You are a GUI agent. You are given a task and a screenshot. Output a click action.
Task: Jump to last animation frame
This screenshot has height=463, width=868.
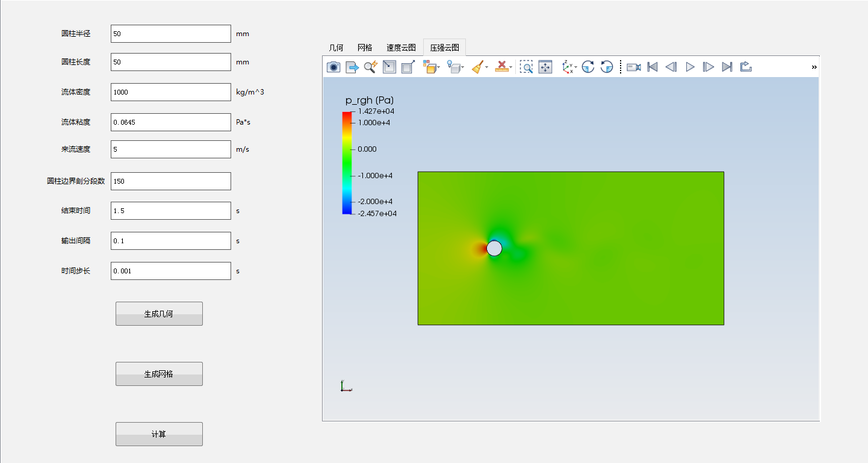[727, 67]
